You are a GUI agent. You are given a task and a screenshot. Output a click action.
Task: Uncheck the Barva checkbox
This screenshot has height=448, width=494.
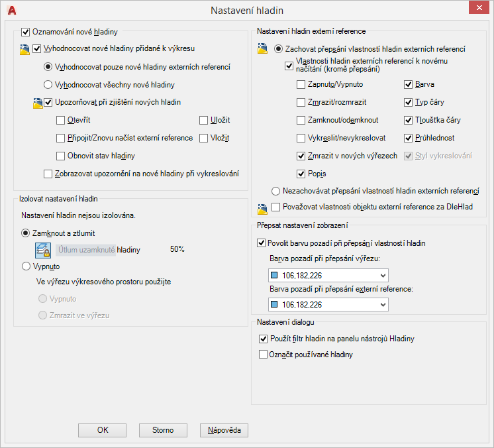click(409, 85)
